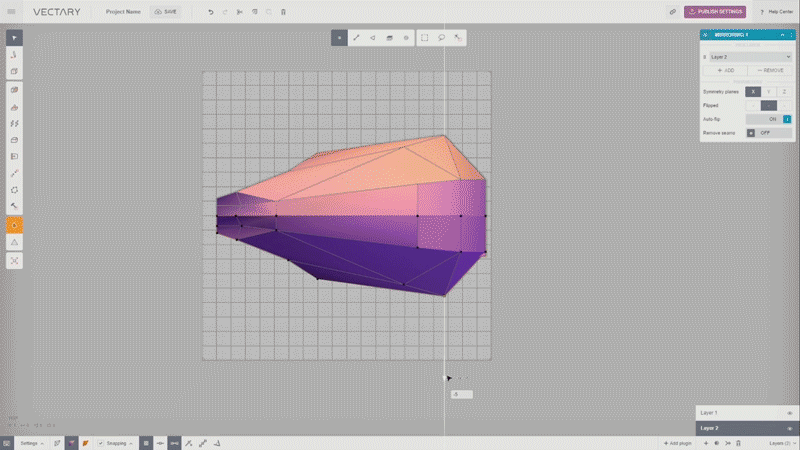Viewport: 800px width, 450px height.
Task: Select the boolean cubes tool in left toolbar
Action: [x=14, y=90]
